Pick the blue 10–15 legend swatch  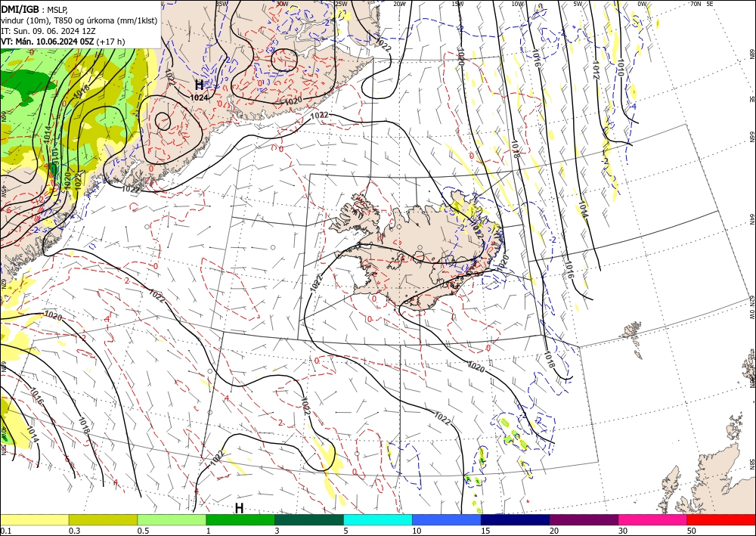447,519
